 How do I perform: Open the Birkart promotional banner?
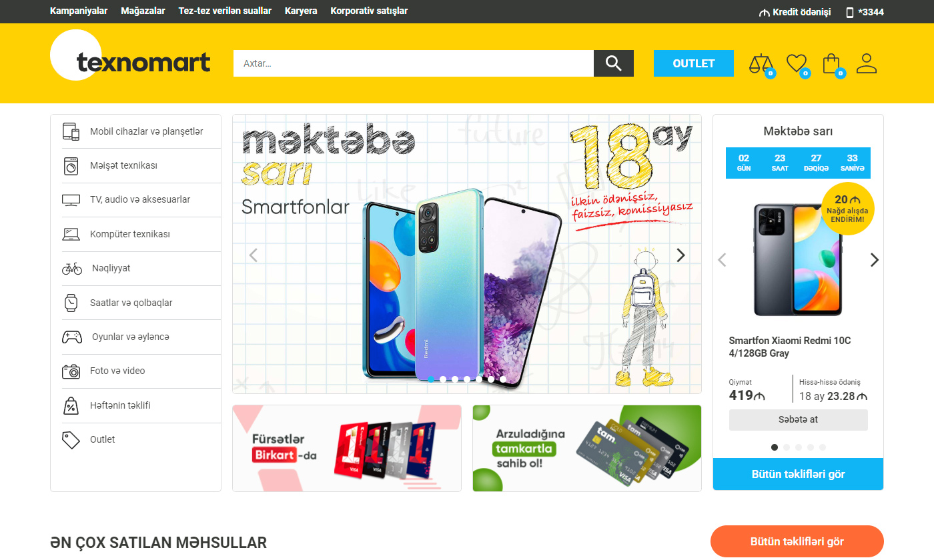click(x=347, y=448)
